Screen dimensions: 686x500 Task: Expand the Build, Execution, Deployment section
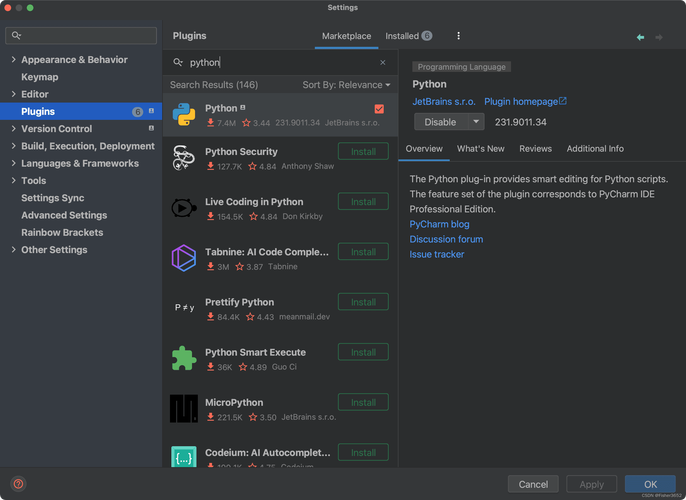[13, 146]
